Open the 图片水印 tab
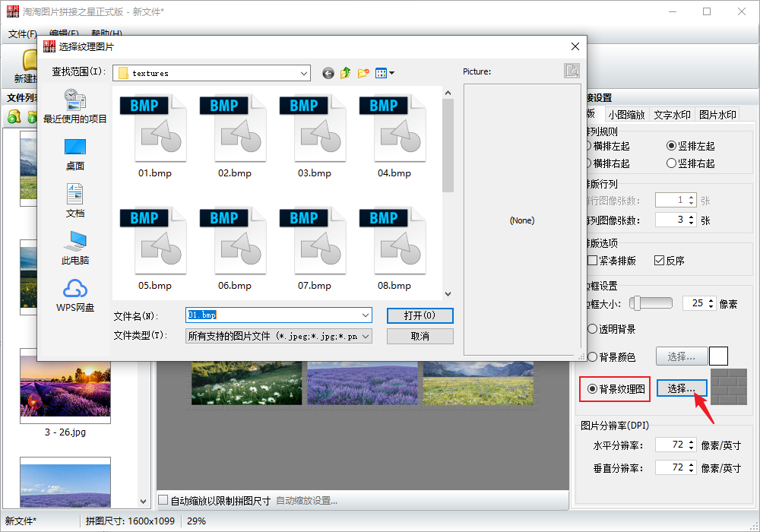This screenshot has width=760, height=532. click(x=717, y=115)
